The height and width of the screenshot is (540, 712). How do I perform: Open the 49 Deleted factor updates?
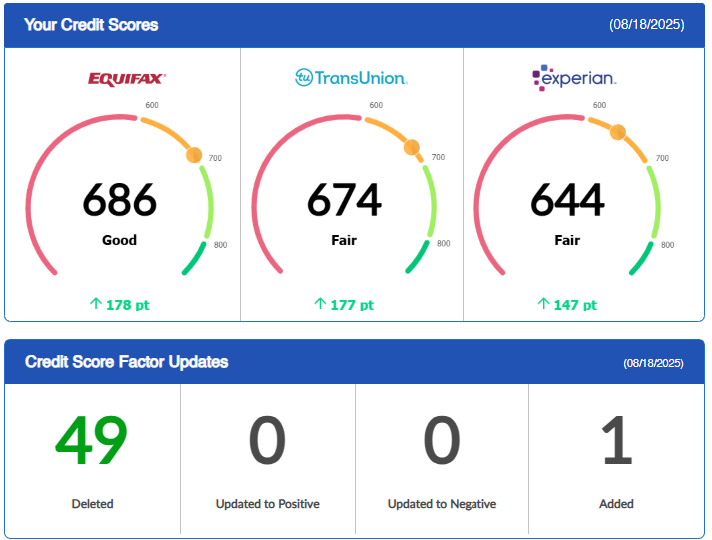coord(92,441)
